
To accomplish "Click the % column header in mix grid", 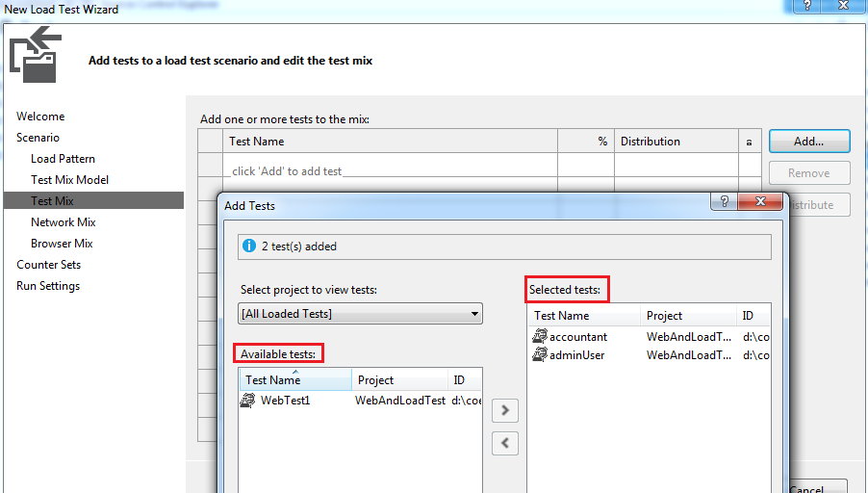I will [586, 142].
